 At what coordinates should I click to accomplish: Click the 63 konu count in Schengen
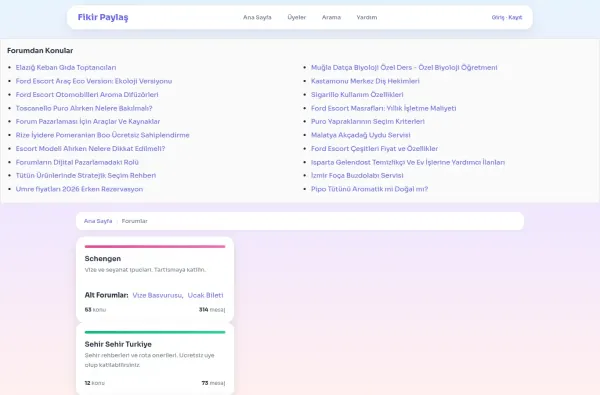[x=95, y=310]
